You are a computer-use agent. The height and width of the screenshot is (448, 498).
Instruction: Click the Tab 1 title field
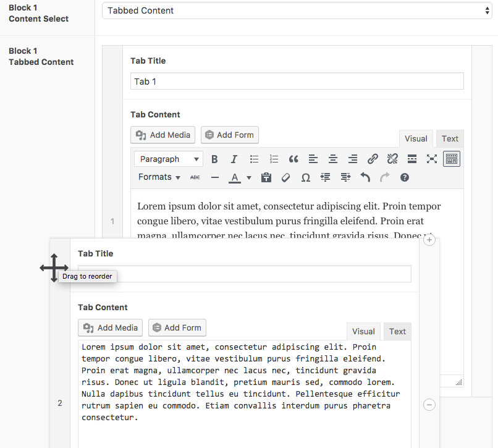(x=297, y=82)
